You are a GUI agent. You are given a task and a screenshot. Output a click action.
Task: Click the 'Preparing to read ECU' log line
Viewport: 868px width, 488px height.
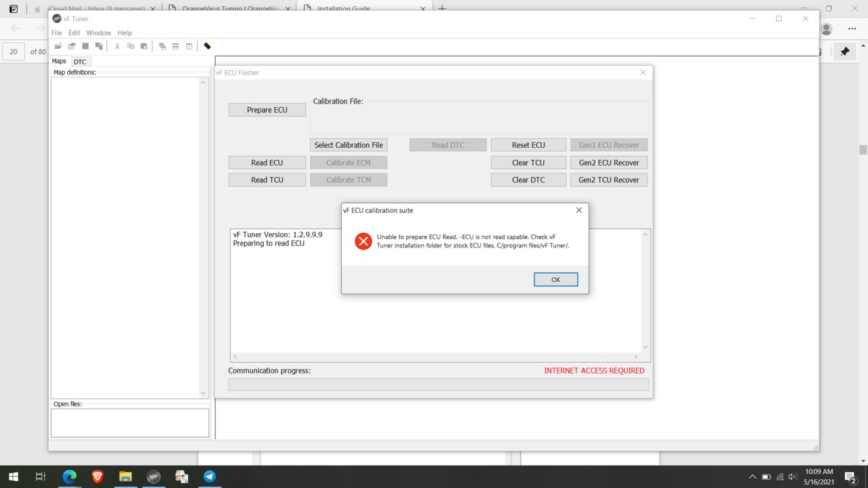pyautogui.click(x=269, y=243)
